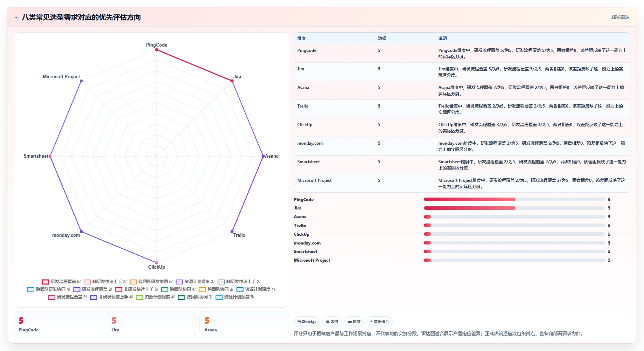Image resolution: width=644 pixels, height=351 pixels.
Task: Click the PingCode data point on radar
Action: [156, 50]
